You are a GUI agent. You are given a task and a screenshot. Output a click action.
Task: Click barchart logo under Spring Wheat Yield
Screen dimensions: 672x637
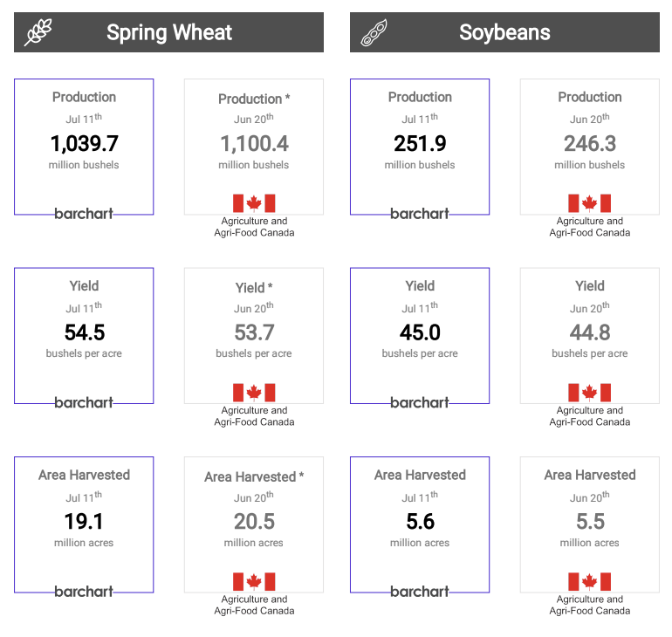click(x=84, y=403)
